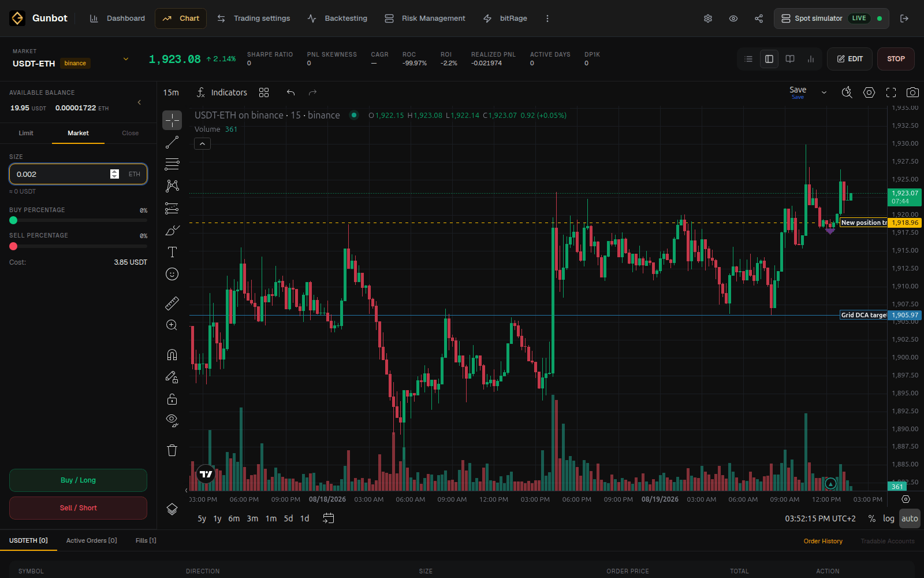The width and height of the screenshot is (924, 578).
Task: Open the Indicators dialog
Action: coord(222,92)
